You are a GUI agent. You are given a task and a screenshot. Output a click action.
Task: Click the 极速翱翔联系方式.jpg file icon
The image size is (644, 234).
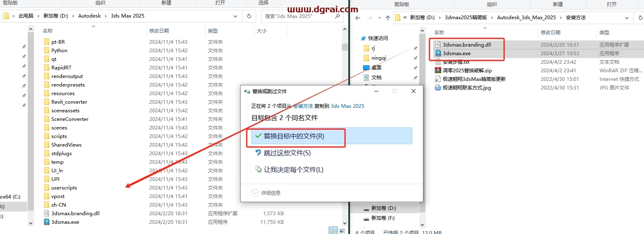pyautogui.click(x=438, y=87)
